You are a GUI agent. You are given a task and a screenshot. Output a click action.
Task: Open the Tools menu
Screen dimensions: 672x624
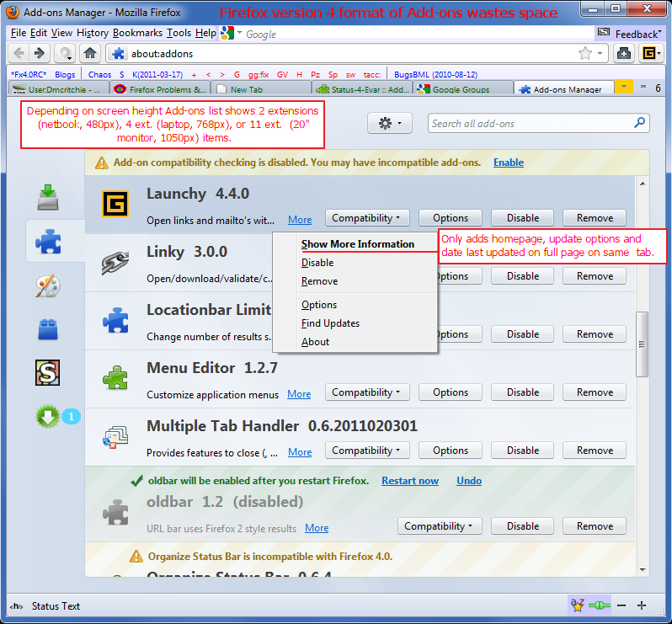pos(179,33)
